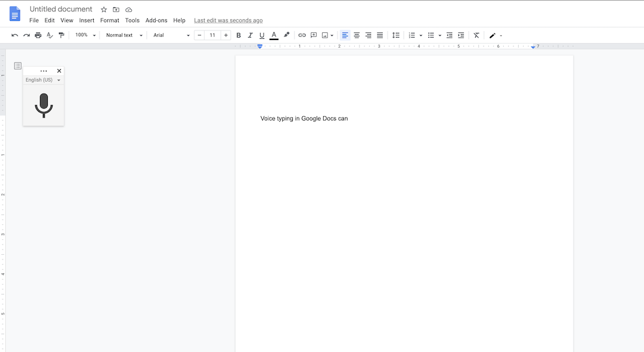Expand bulleted list style options
The height and width of the screenshot is (352, 644).
[439, 36]
